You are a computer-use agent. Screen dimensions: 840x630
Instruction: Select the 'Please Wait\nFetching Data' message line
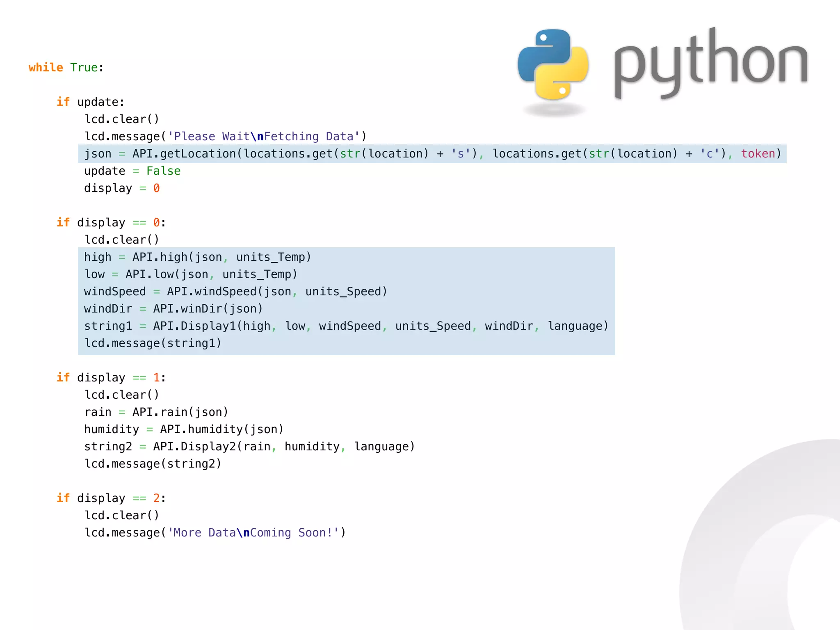point(226,136)
